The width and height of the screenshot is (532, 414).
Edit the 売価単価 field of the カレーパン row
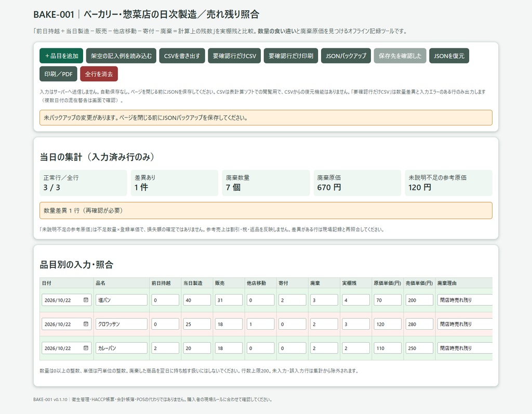[419, 348]
